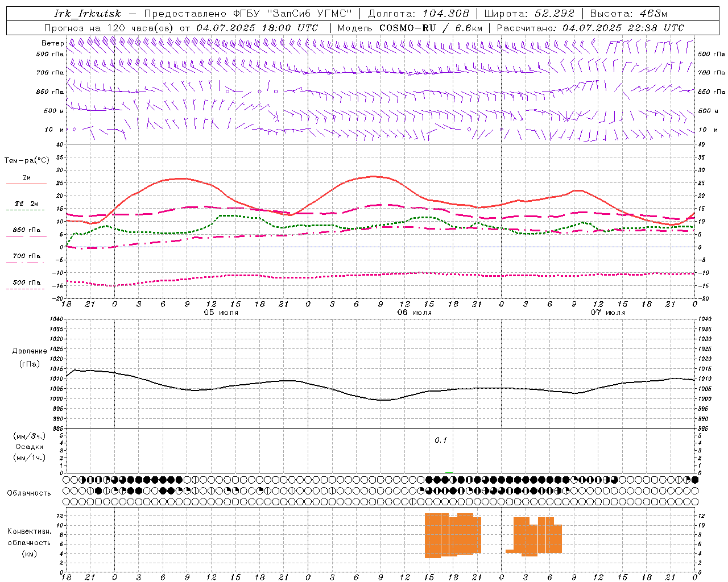Click the "(мм/1ч.)" precipitation unit label

pos(30,458)
